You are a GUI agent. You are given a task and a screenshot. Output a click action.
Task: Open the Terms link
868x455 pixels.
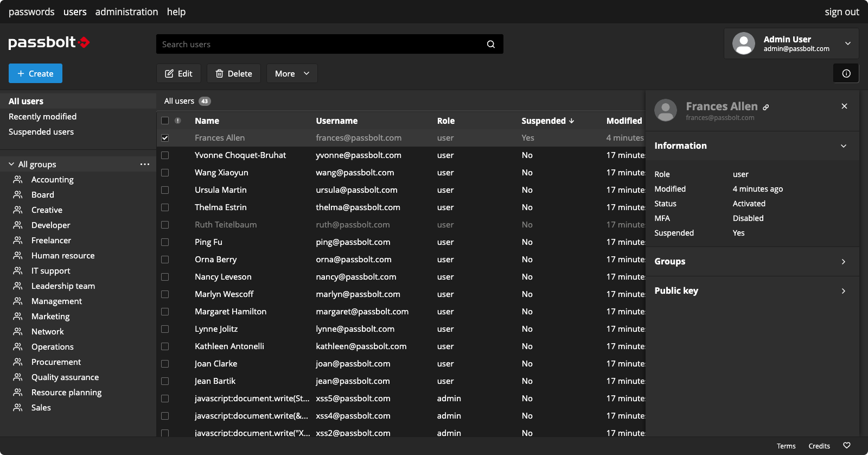click(786, 446)
